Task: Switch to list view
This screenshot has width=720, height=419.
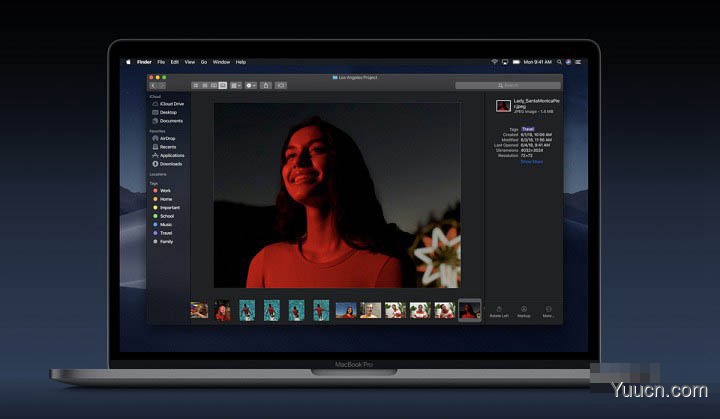Action: click(205, 85)
